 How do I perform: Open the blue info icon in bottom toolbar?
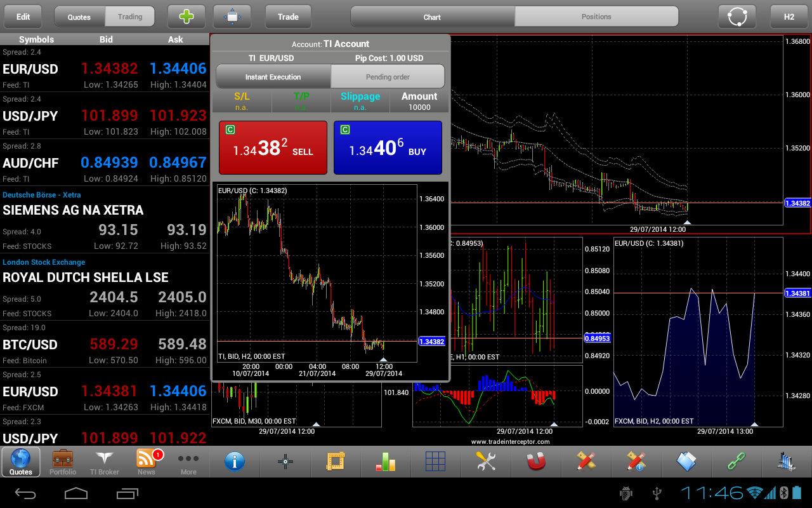[235, 462]
